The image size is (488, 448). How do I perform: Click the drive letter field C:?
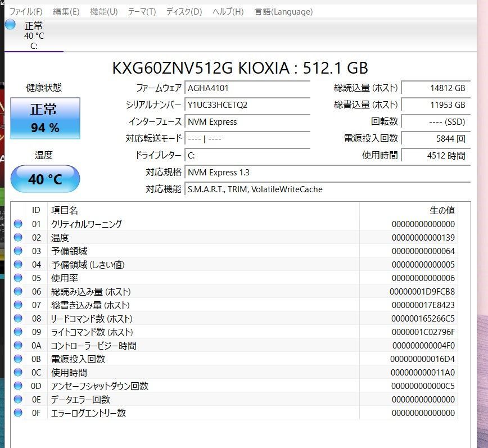click(x=247, y=155)
